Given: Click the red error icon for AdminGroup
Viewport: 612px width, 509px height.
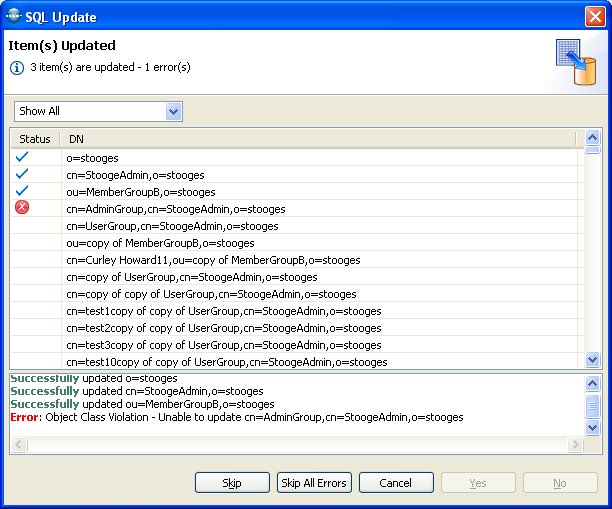Looking at the screenshot, I should [22, 208].
